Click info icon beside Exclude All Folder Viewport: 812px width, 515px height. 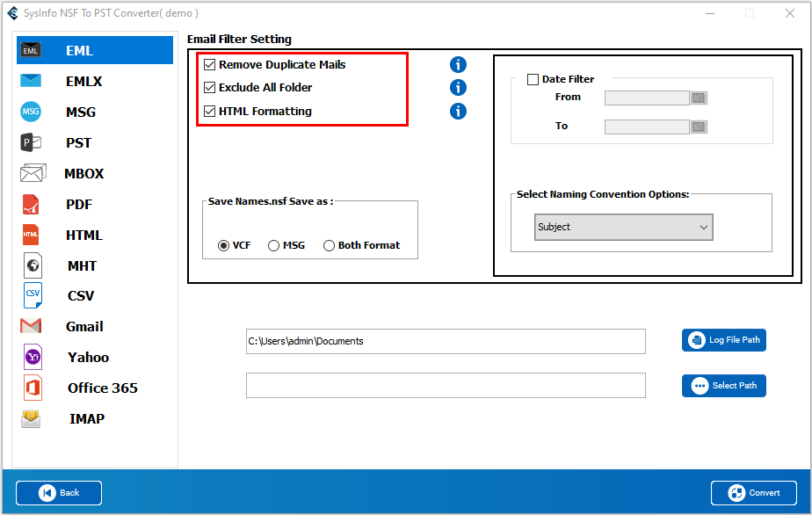458,88
